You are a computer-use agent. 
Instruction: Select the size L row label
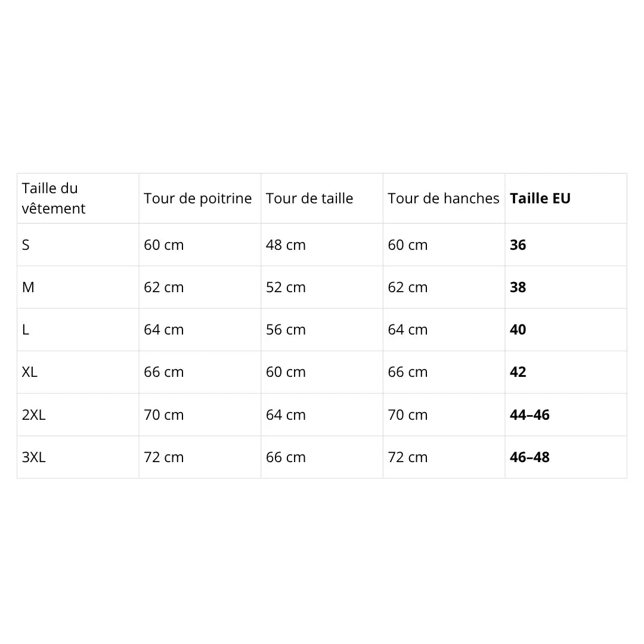click(26, 330)
